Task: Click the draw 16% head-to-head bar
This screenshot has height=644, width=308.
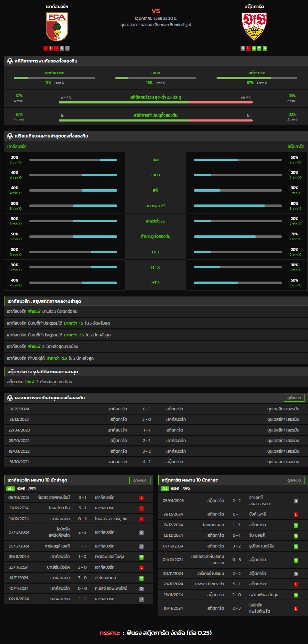Action: pyautogui.click(x=156, y=78)
